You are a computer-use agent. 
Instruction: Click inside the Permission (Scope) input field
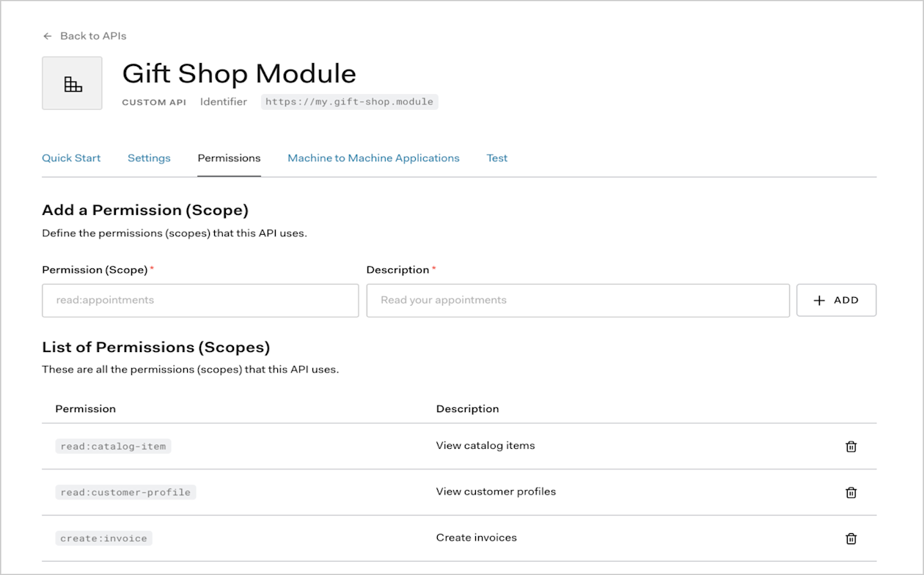pos(199,300)
